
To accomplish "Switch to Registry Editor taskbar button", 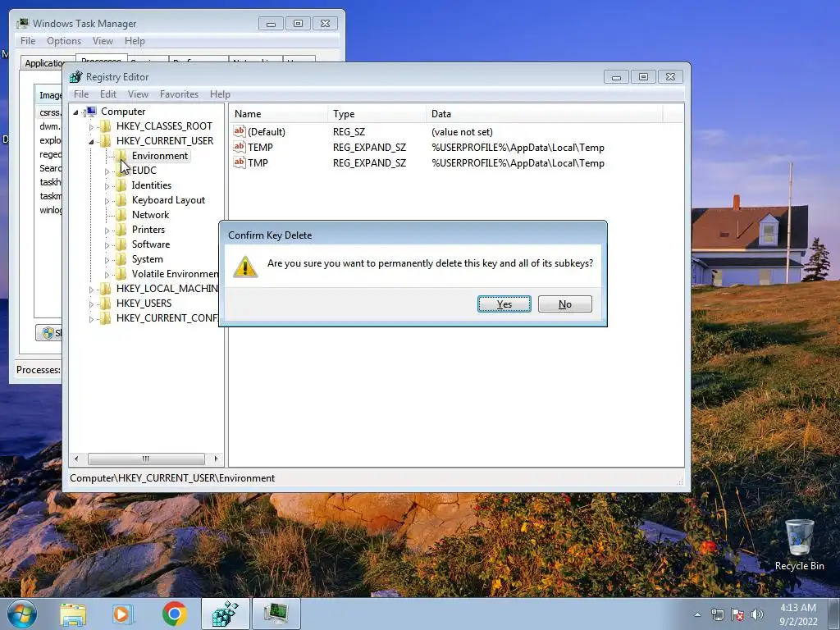I will point(225,614).
